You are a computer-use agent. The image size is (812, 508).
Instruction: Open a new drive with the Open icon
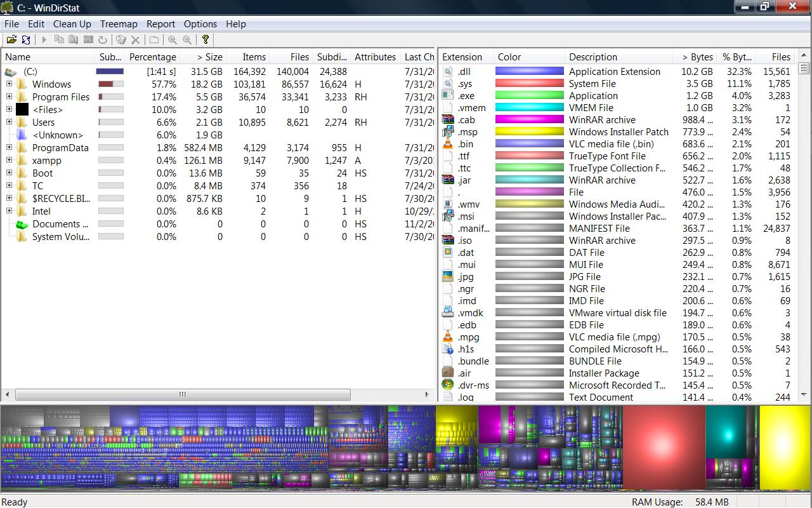click(x=13, y=39)
